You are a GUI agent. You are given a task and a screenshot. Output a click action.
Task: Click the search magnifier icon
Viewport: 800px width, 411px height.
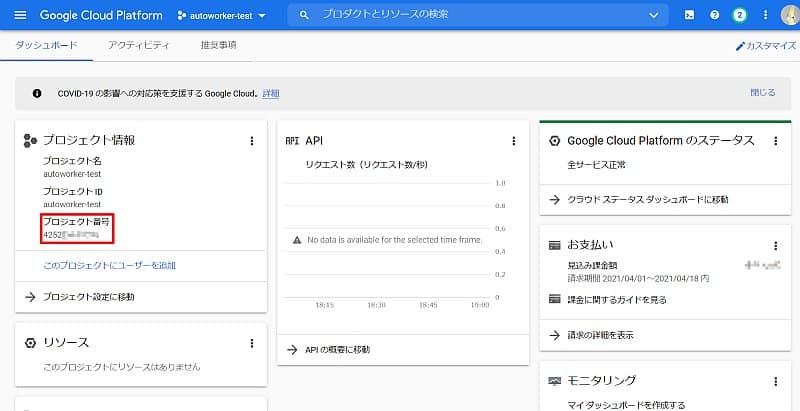(304, 15)
